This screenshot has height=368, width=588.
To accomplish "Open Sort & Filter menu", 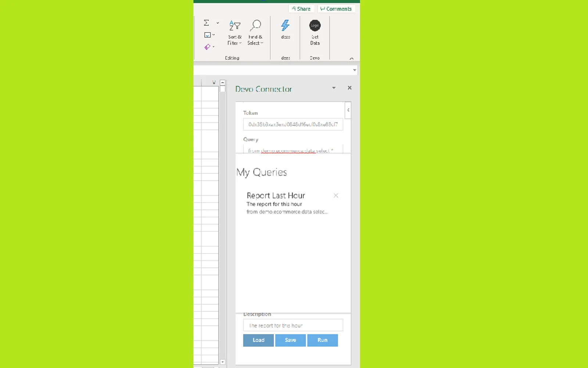I will point(234,33).
